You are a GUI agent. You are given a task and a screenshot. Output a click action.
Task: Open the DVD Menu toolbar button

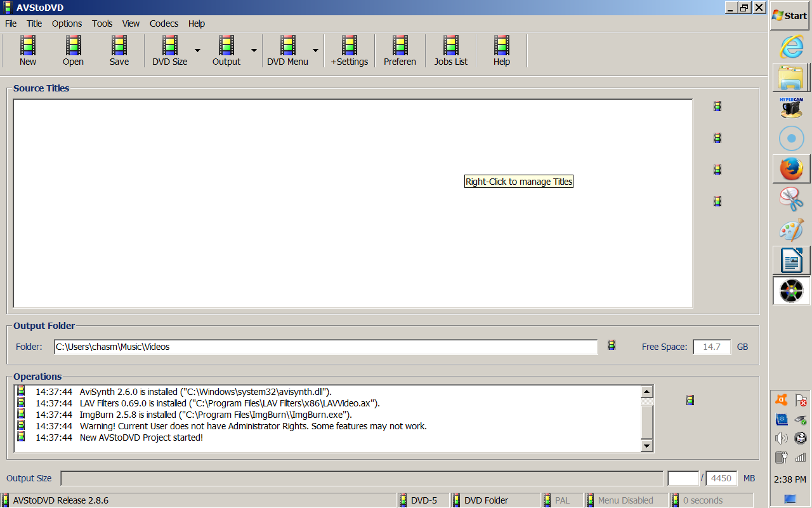287,51
